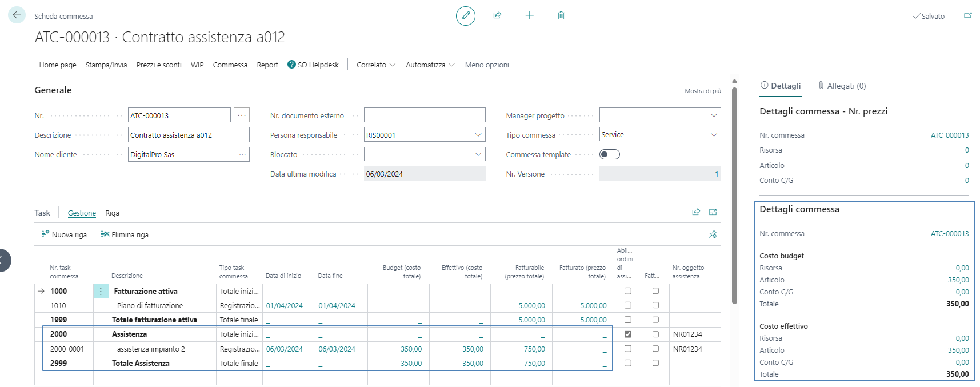Check Fatt. box for task 1000
The image size is (980, 387).
(655, 291)
